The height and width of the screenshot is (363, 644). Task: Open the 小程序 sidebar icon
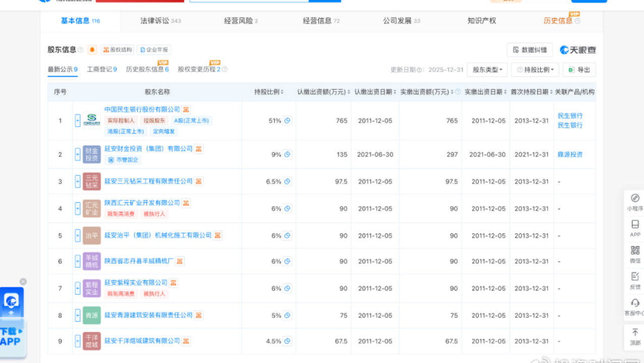click(635, 202)
